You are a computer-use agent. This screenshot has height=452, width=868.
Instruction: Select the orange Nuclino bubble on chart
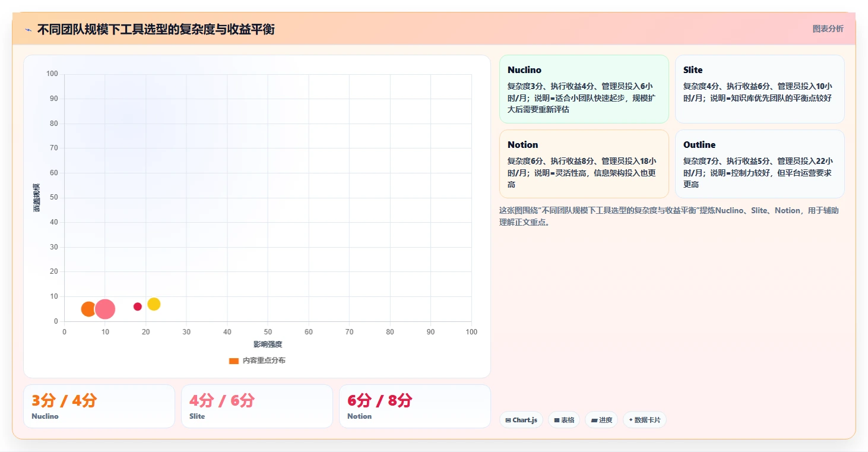(88, 309)
